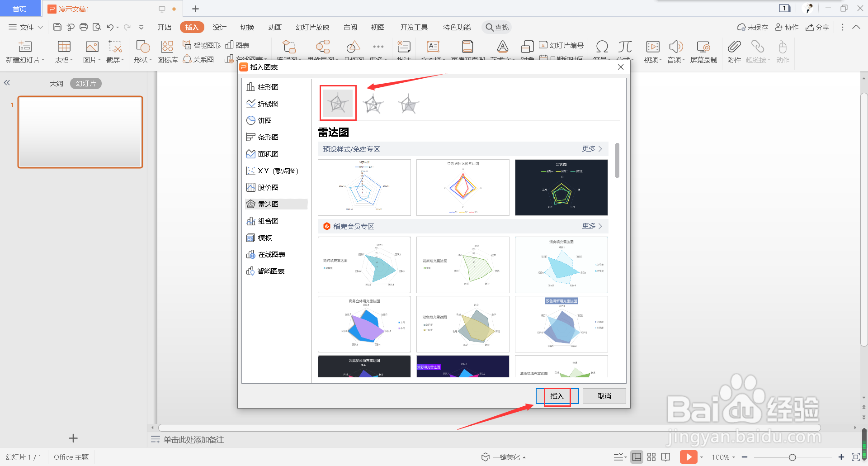The height and width of the screenshot is (466, 868).
Task: Click the zoom in plus button
Action: (x=841, y=457)
